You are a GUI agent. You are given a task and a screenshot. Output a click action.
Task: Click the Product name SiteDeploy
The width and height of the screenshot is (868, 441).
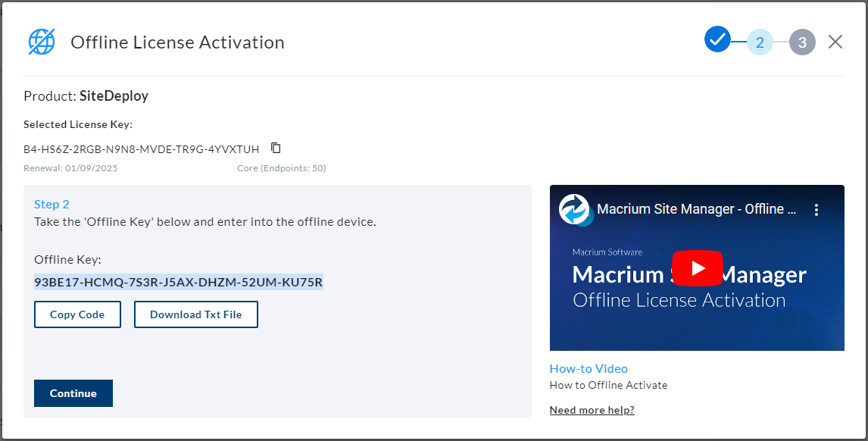point(114,95)
